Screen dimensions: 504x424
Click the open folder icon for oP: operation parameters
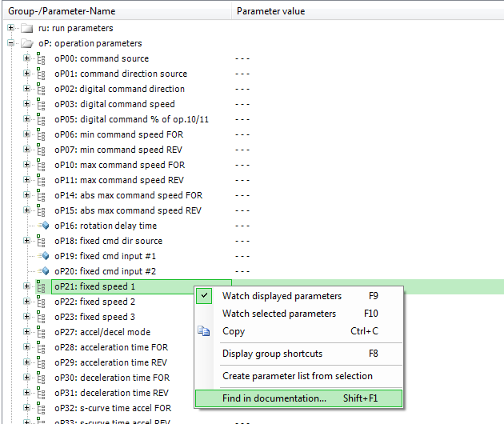tap(27, 43)
